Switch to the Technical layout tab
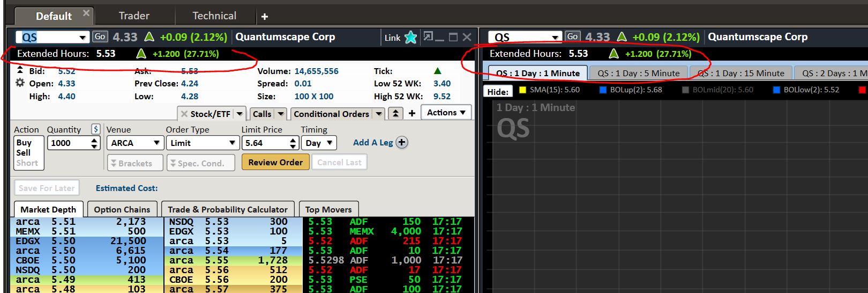868x293 pixels. click(x=214, y=16)
